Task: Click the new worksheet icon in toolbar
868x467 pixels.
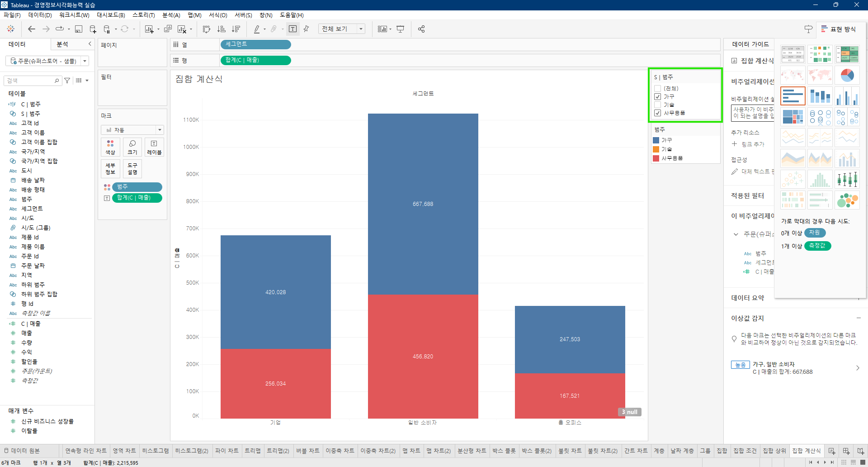Action: pyautogui.click(x=149, y=29)
